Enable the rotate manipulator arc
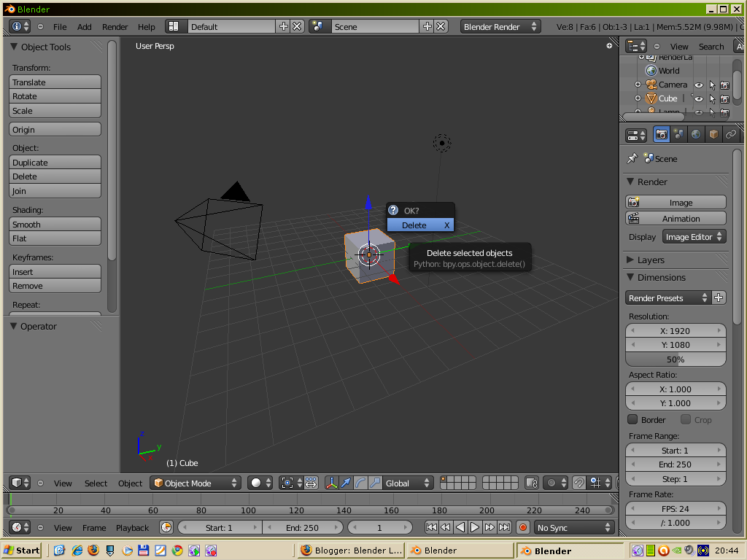 click(x=360, y=483)
